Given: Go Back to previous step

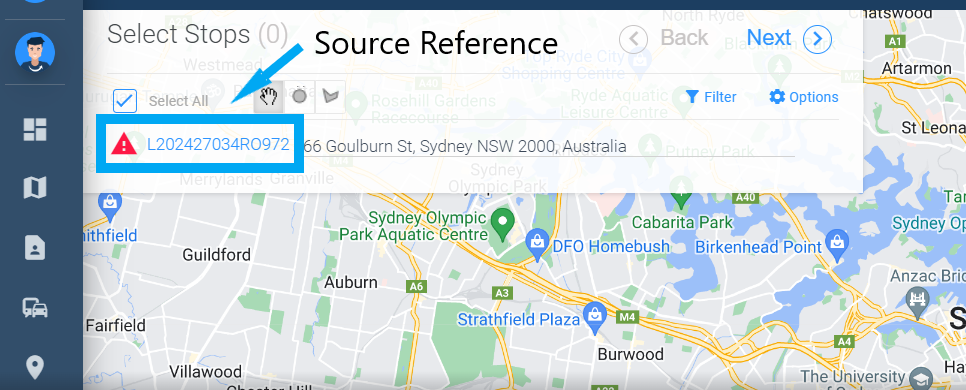Looking at the screenshot, I should 684,38.
